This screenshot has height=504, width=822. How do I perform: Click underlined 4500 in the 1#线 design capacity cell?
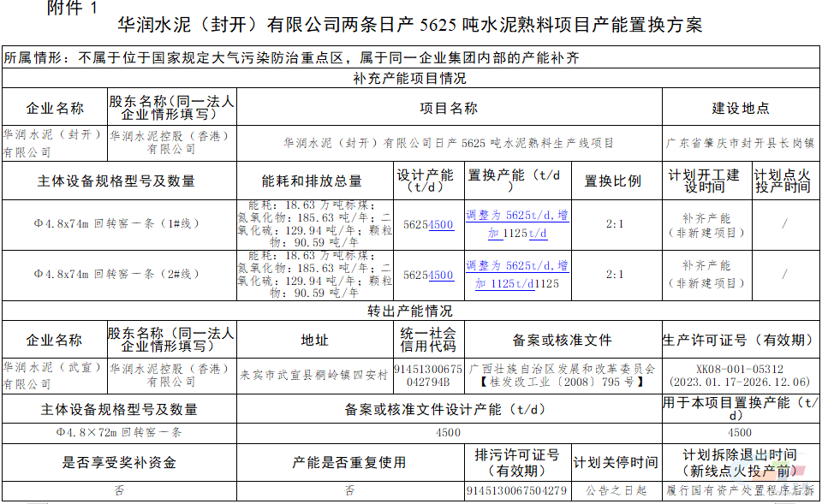(441, 224)
